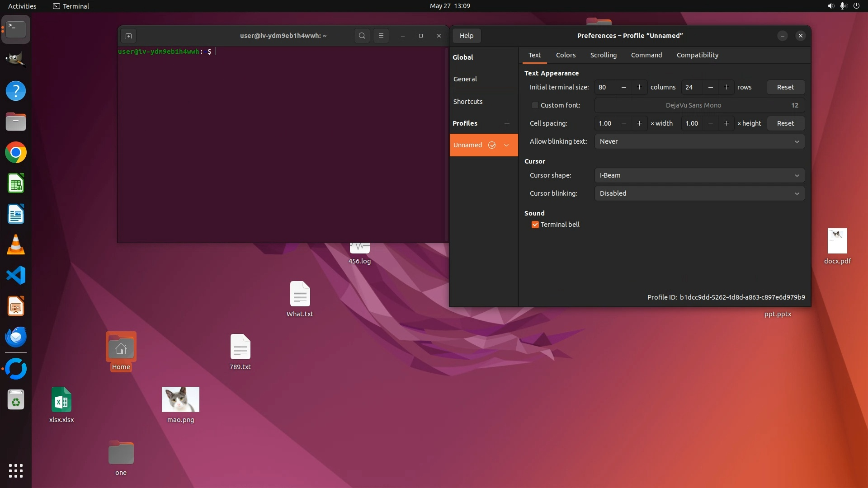The width and height of the screenshot is (868, 488).
Task: Add a new profile with the plus icon
Action: tap(507, 123)
